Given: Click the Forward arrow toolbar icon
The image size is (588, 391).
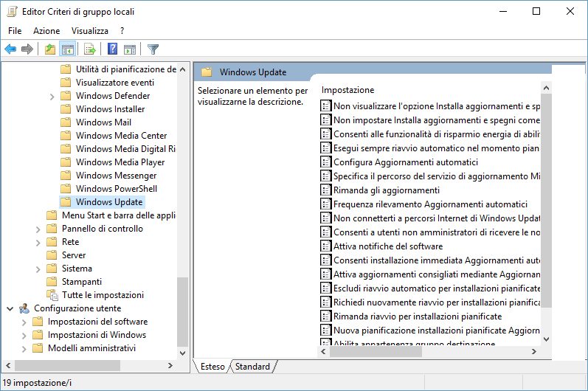Looking at the screenshot, I should point(27,49).
